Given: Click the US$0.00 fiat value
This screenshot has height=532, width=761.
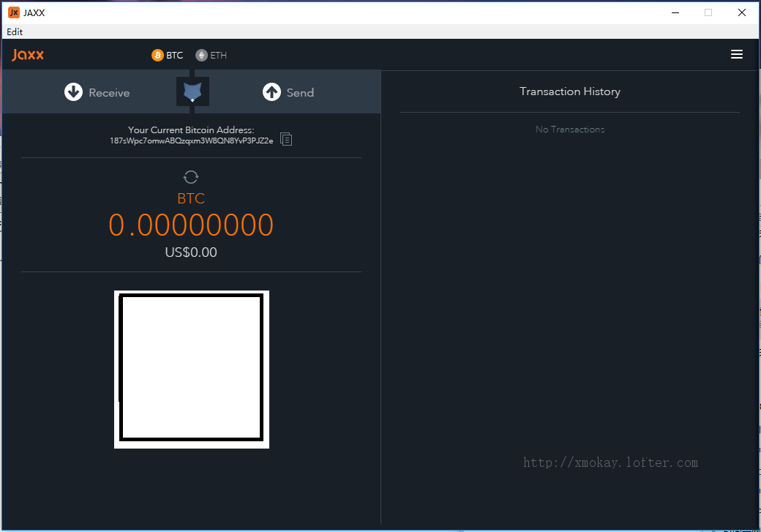Looking at the screenshot, I should tap(191, 252).
